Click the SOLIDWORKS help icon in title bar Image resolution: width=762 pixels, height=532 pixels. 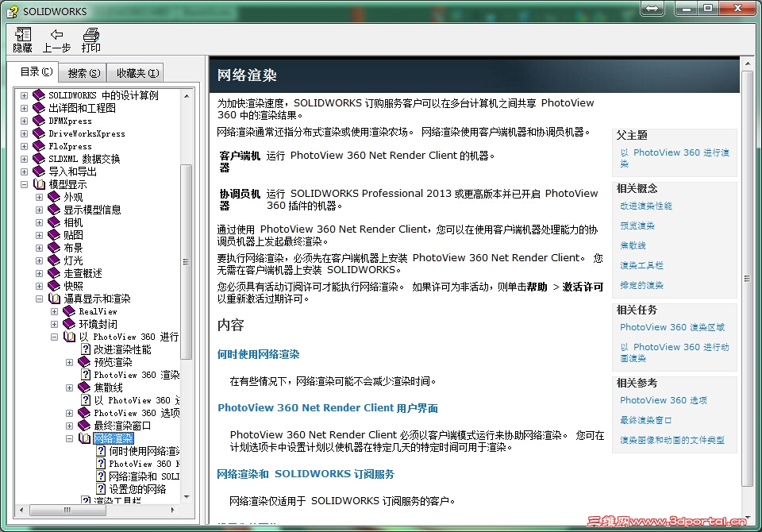click(13, 11)
